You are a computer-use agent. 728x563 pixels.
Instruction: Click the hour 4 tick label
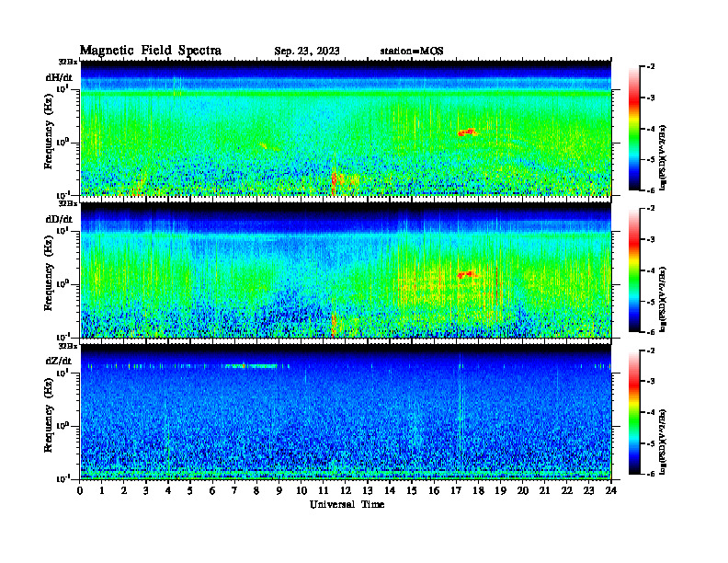(x=168, y=490)
